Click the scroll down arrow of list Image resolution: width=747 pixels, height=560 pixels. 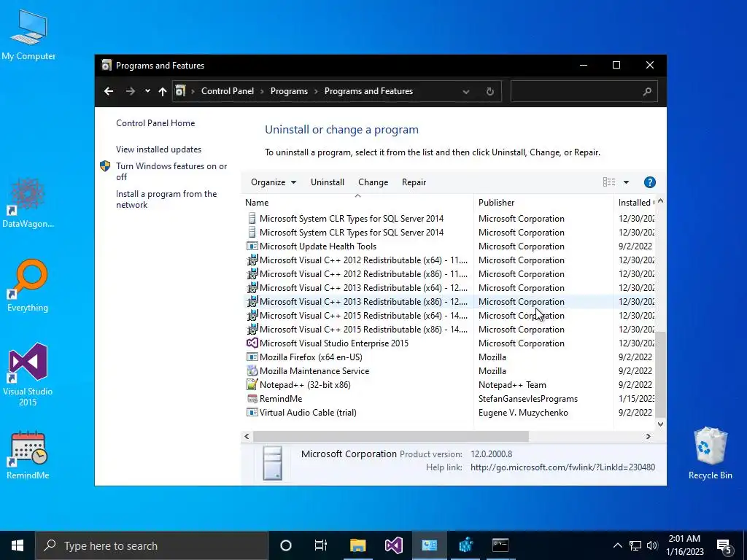[x=660, y=424]
